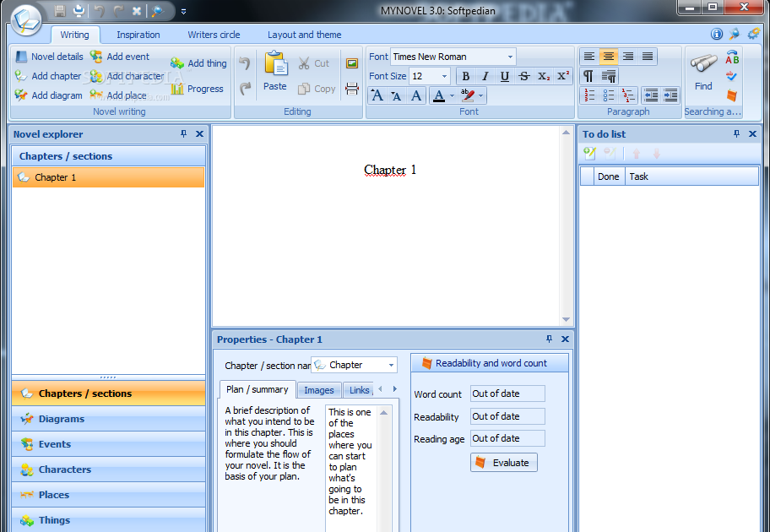Toggle Underline formatting
Image resolution: width=770 pixels, height=532 pixels.
pos(504,76)
